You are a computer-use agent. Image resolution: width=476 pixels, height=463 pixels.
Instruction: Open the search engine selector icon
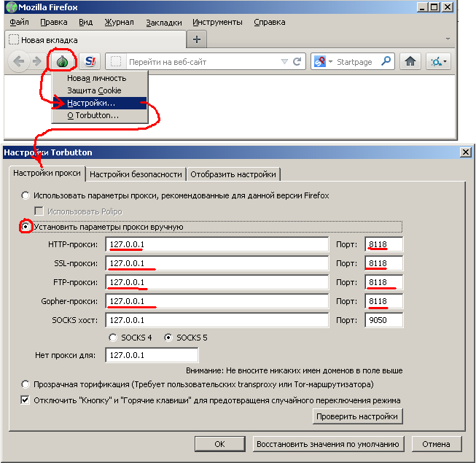point(323,62)
